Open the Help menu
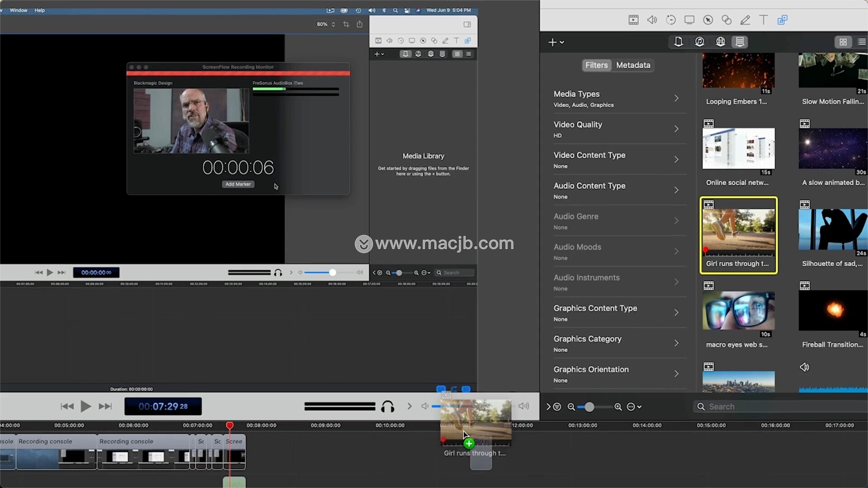Viewport: 868px width, 488px height. point(40,10)
